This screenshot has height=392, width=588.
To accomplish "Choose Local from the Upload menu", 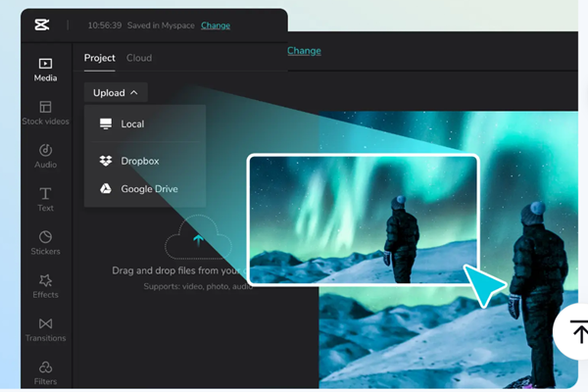I will tap(131, 124).
